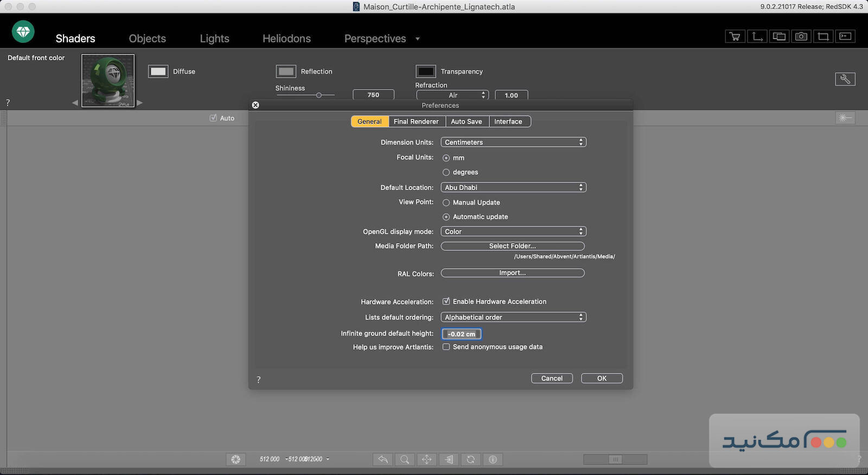
Task: Click the green shader preview thumbnail
Action: coord(108,80)
